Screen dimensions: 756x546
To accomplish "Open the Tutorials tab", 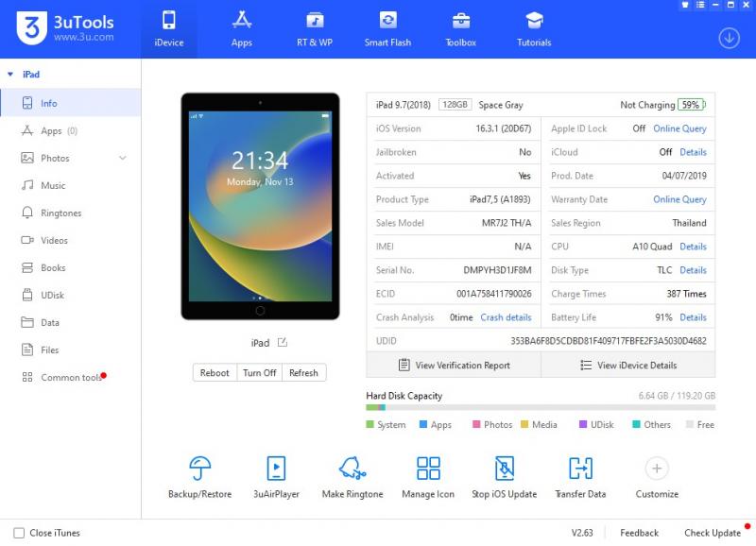I will pos(534,29).
